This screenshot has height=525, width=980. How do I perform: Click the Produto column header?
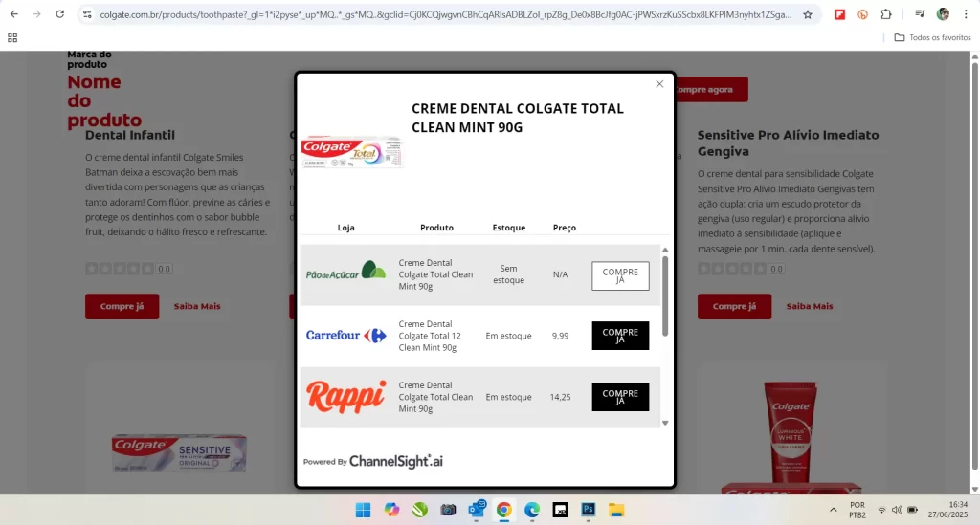(436, 228)
